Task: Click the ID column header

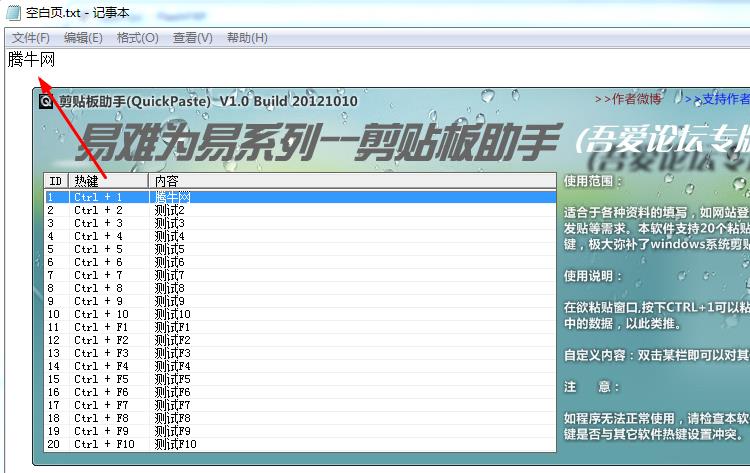Action: tap(56, 181)
